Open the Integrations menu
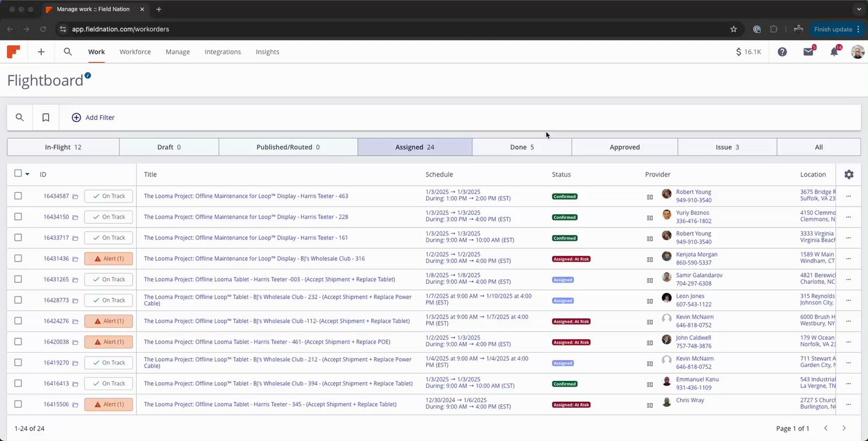868x441 pixels. click(223, 52)
